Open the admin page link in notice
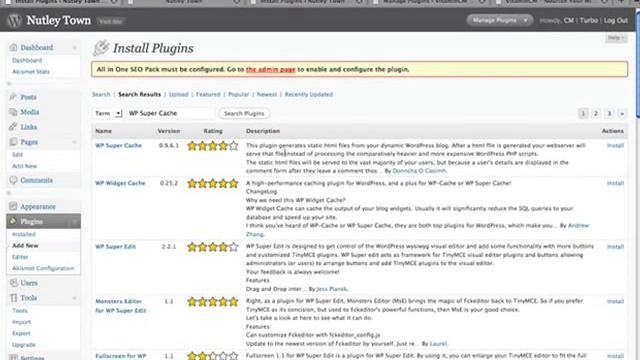The height and width of the screenshot is (360, 640). (270, 69)
